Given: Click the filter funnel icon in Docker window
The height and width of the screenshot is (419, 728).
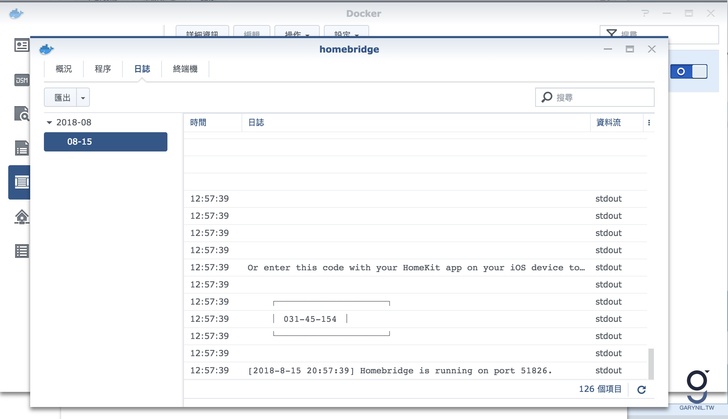Looking at the screenshot, I should (611, 33).
